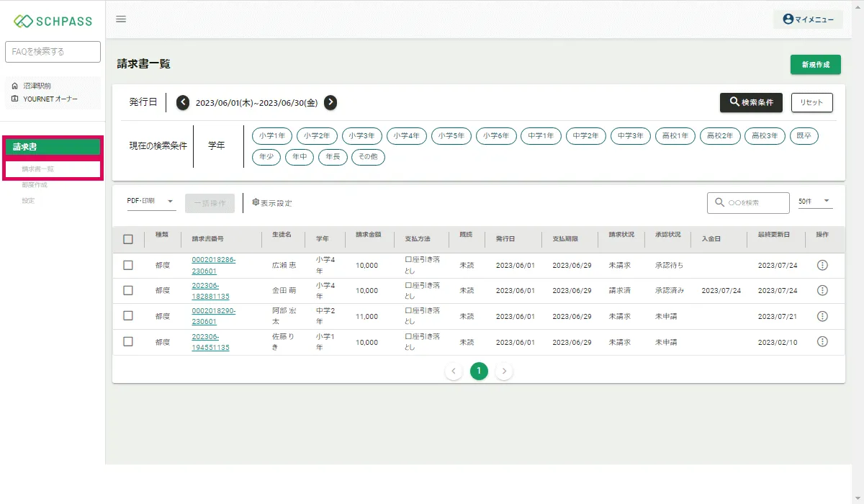This screenshot has height=504, width=864.
Task: Click the last-updated date 2023/02/10
Action: click(778, 343)
